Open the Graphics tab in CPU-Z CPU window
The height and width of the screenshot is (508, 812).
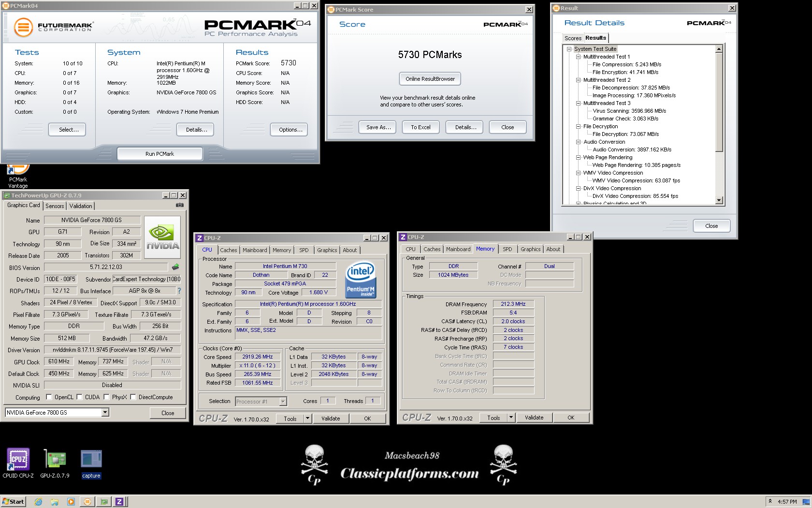click(327, 250)
